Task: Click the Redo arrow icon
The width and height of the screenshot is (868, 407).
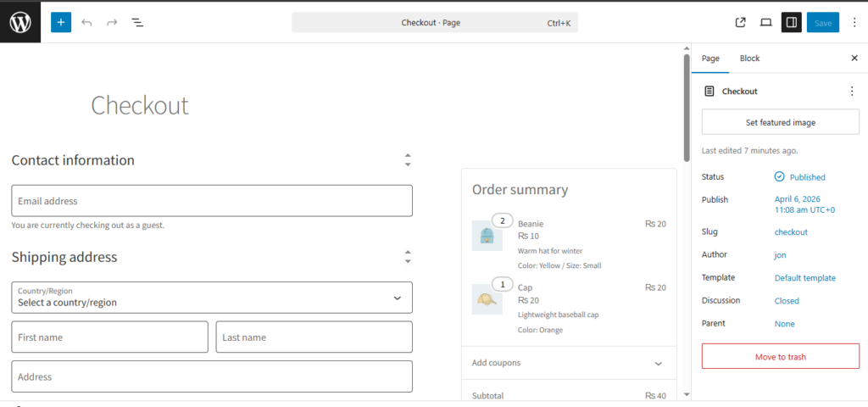Action: [x=112, y=23]
